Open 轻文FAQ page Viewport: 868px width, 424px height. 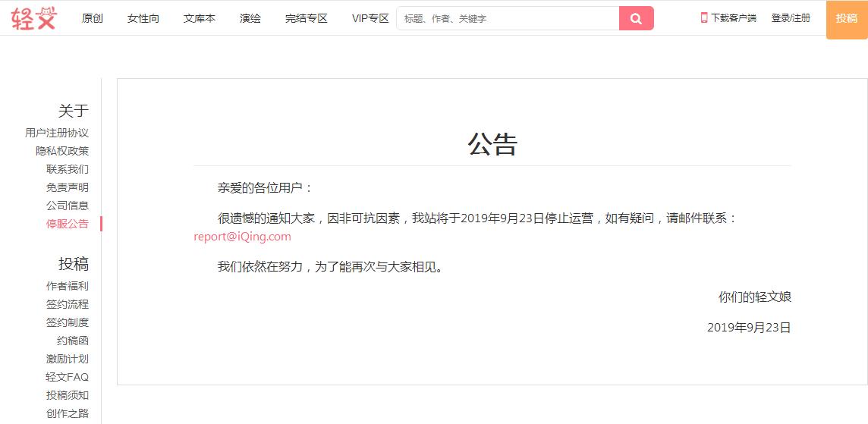pyautogui.click(x=67, y=377)
